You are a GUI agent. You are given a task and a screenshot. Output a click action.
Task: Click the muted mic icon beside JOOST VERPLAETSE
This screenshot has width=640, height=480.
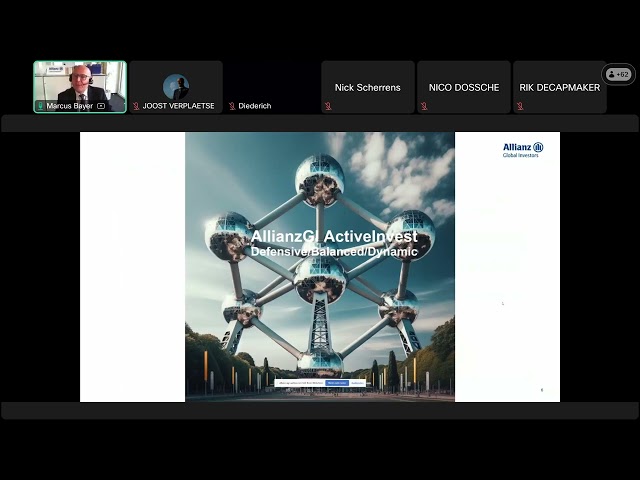pyautogui.click(x=136, y=106)
